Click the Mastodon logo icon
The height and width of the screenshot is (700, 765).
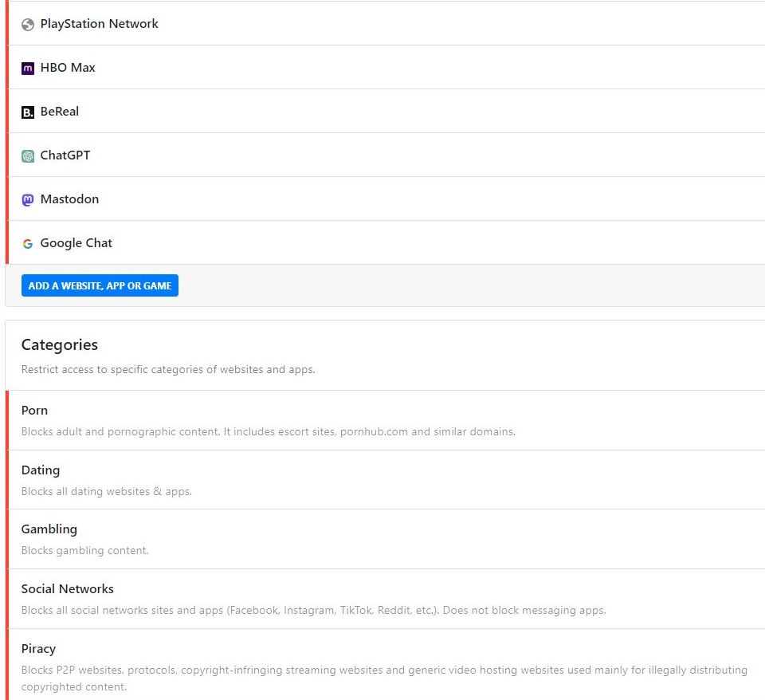[x=28, y=200]
